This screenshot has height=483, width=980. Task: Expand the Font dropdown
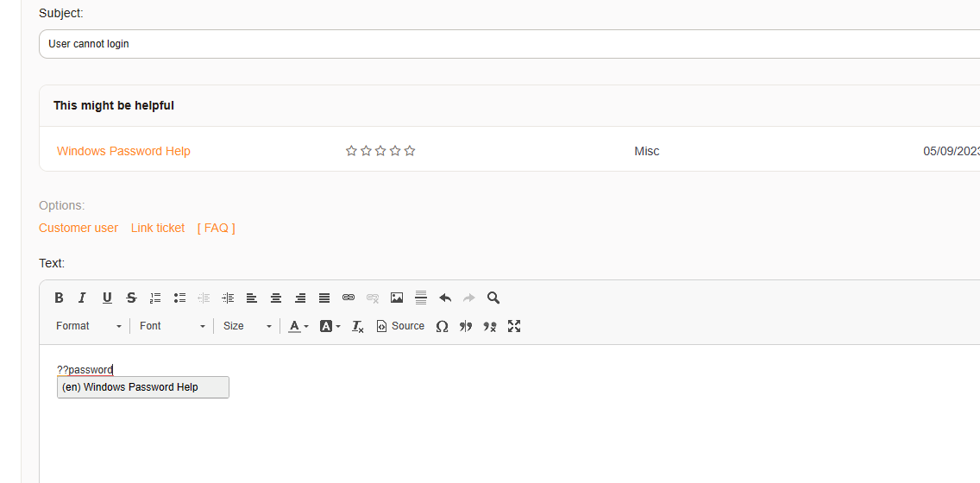pyautogui.click(x=173, y=326)
